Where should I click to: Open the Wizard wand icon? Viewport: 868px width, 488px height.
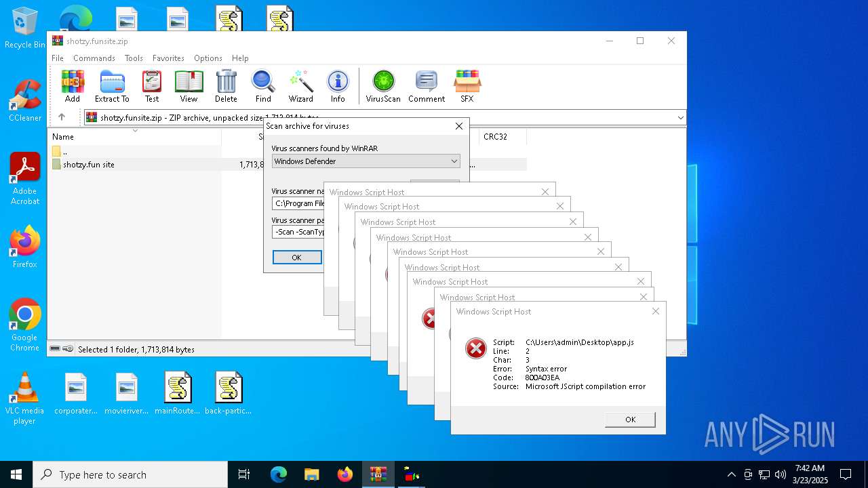pos(300,86)
